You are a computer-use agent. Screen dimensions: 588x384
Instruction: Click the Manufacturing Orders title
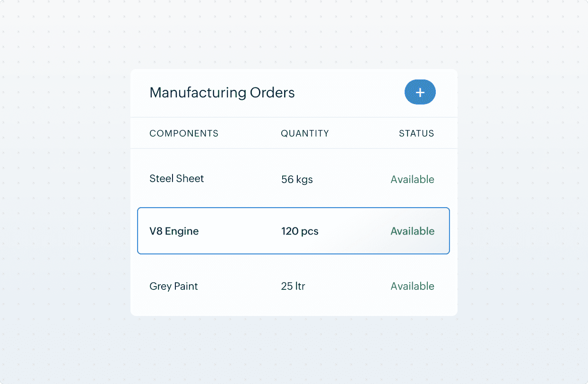pos(222,93)
